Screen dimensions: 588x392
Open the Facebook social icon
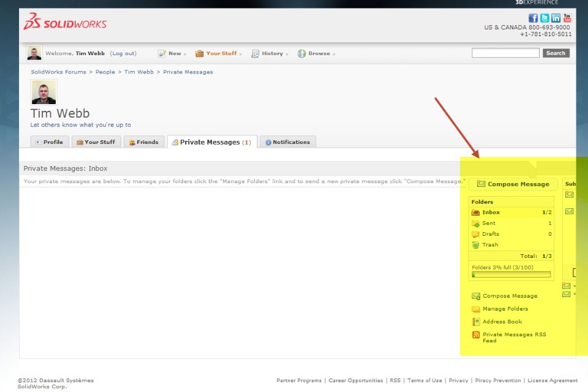[533, 18]
